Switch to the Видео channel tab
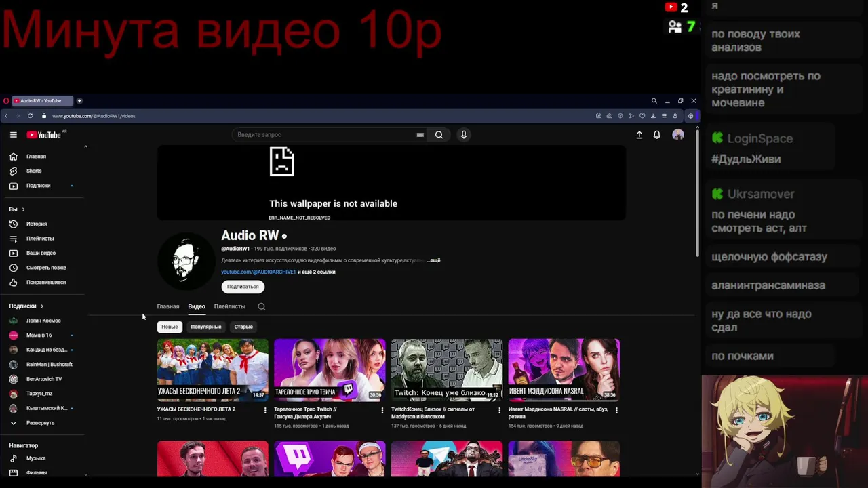The height and width of the screenshot is (488, 868). pyautogui.click(x=197, y=306)
